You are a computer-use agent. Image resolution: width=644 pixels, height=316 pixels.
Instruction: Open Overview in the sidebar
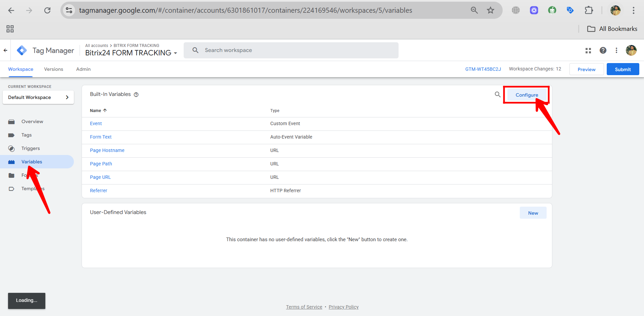(x=32, y=121)
